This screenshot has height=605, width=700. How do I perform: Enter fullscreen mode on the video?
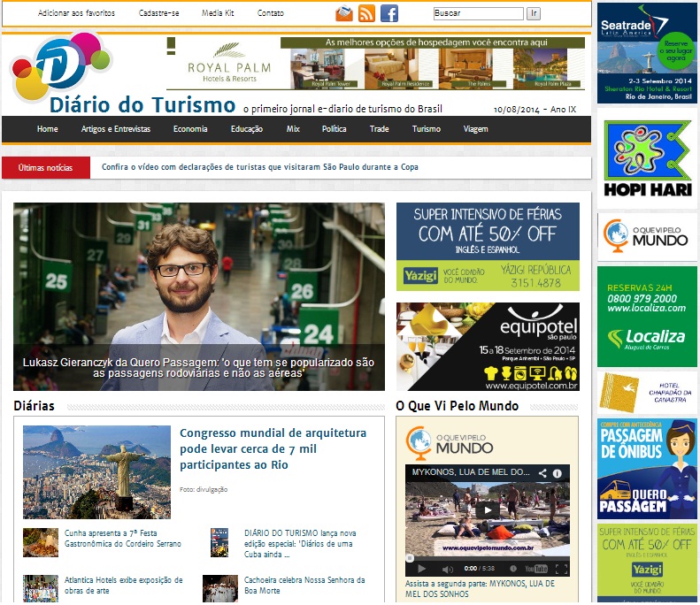pos(562,569)
